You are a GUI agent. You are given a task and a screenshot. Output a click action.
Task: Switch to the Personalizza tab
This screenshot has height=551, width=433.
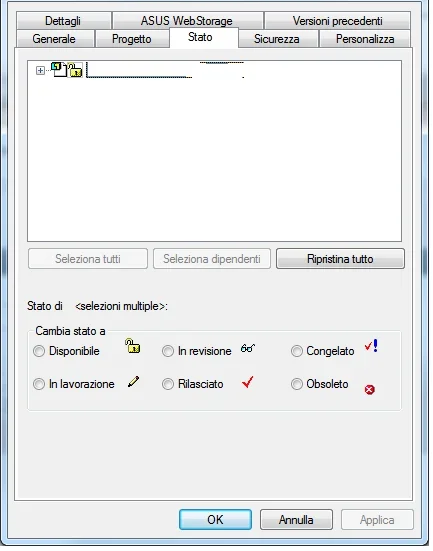[365, 39]
